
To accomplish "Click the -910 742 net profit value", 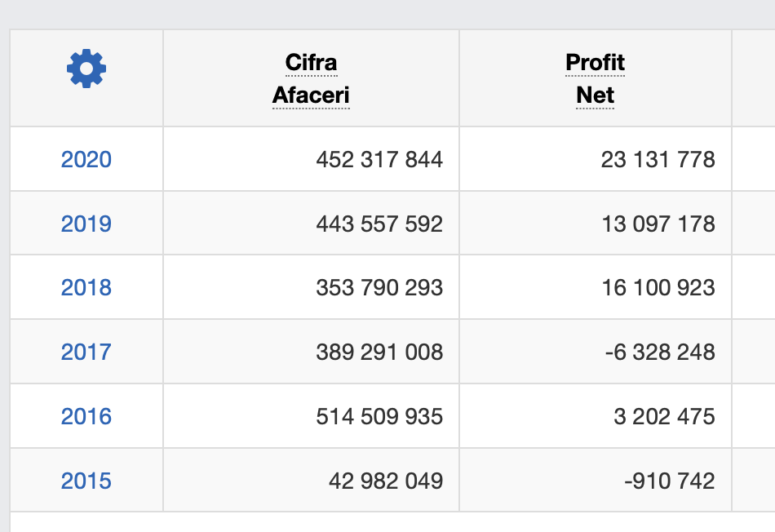I will tap(669, 481).
